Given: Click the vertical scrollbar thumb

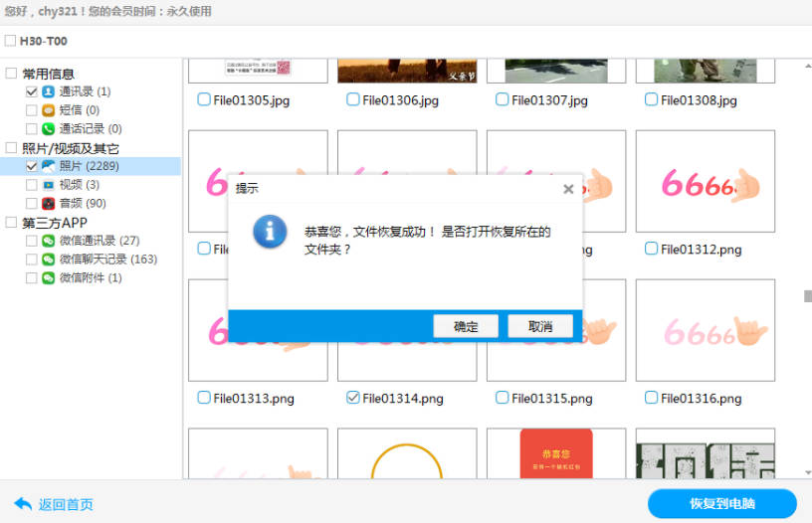Looking at the screenshot, I should click(808, 296).
